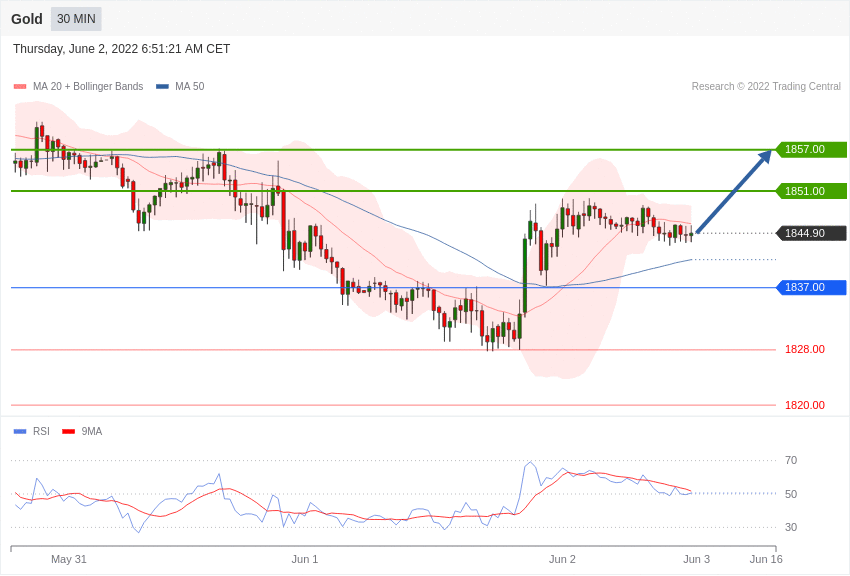850x576 pixels.
Task: Click the RSI 70 level label
Action: click(x=791, y=461)
